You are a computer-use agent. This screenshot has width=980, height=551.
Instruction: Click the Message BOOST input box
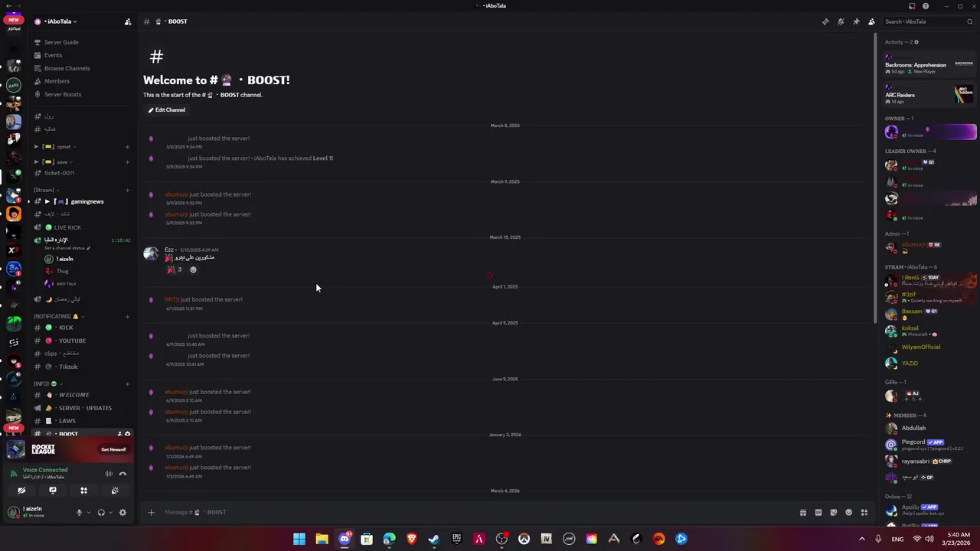coord(475,512)
